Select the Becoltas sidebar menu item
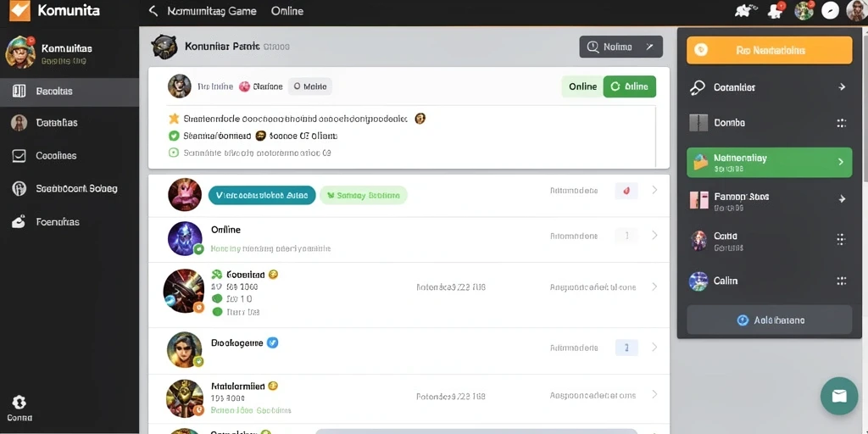The image size is (868, 434). (x=70, y=92)
